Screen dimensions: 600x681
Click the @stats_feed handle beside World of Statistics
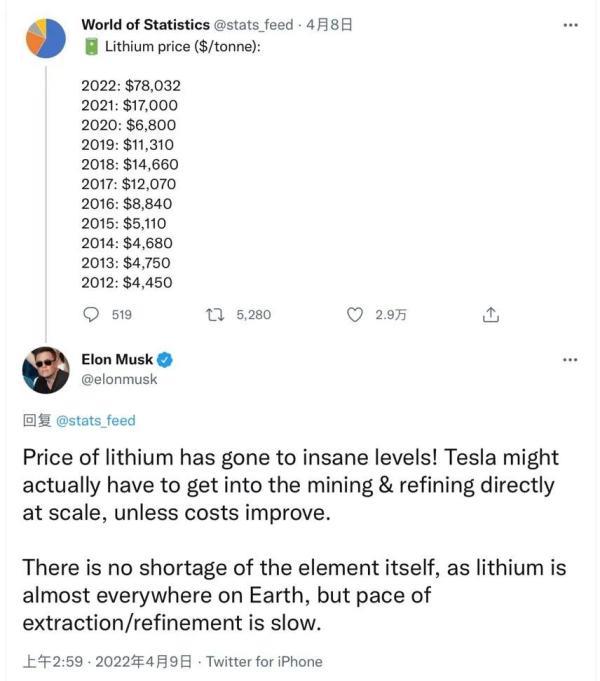click(250, 24)
